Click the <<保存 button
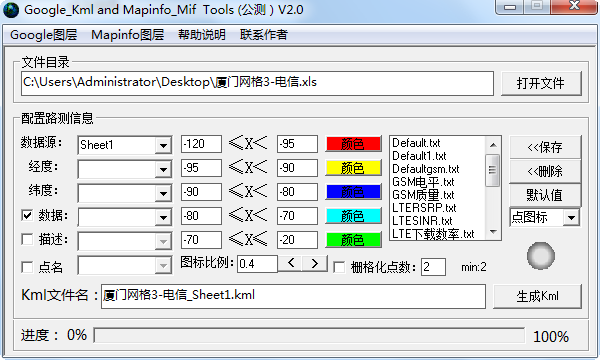Image resolution: width=600 pixels, height=360 pixels. [545, 147]
